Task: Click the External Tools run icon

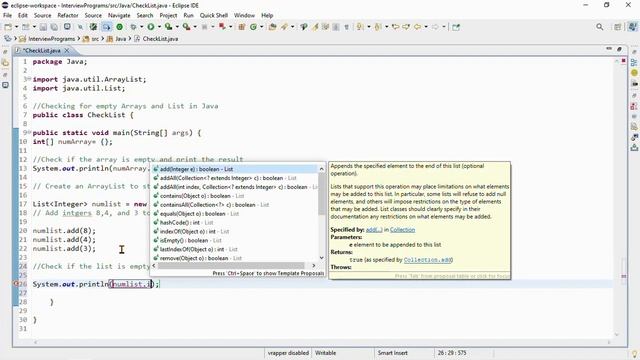Action: pos(186,27)
